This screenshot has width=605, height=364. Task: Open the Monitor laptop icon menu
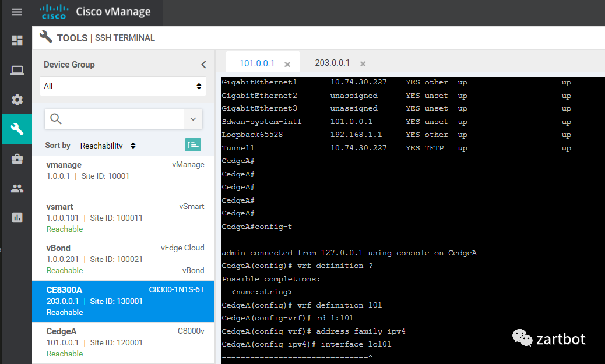coord(17,70)
